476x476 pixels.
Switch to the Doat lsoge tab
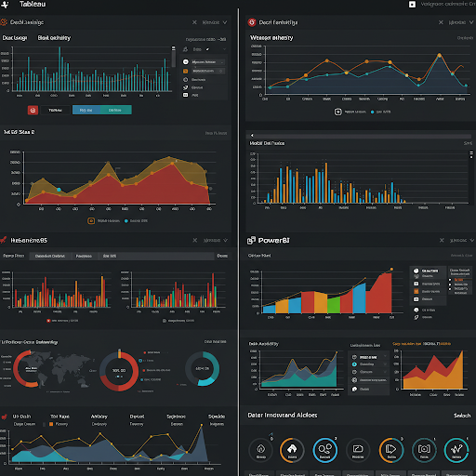15,38
